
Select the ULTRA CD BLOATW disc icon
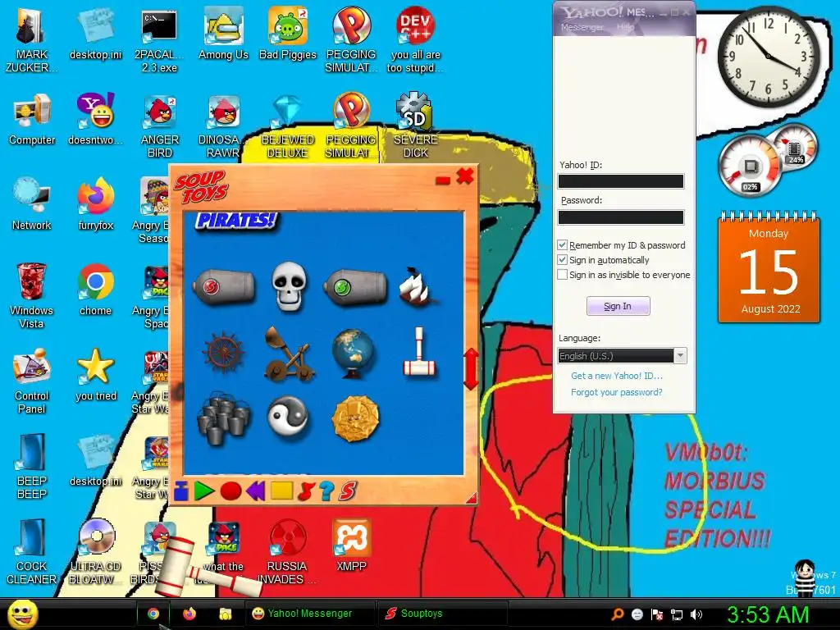click(96, 552)
